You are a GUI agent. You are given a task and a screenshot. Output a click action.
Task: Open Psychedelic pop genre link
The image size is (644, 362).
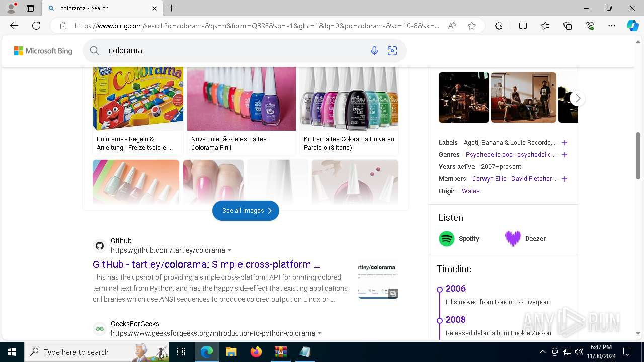pos(489,155)
